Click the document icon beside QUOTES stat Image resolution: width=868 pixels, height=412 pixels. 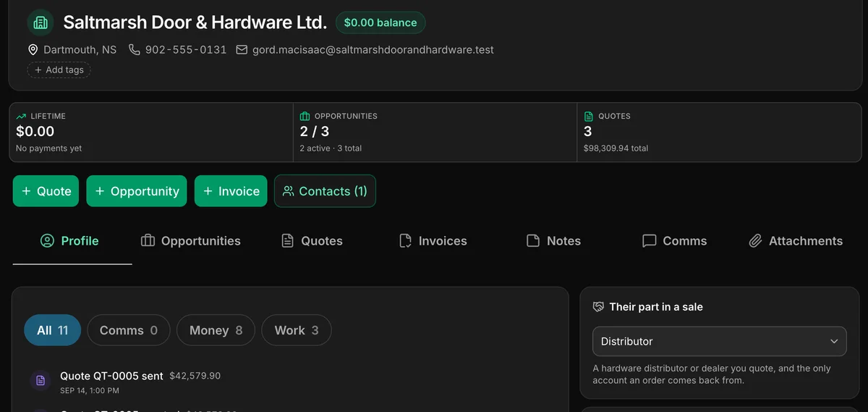point(588,116)
